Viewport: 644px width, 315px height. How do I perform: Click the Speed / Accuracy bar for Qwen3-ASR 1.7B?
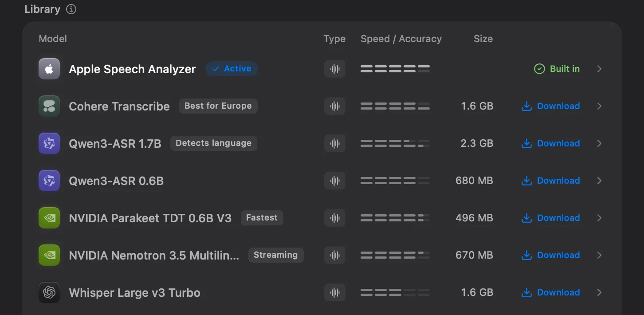pos(395,143)
